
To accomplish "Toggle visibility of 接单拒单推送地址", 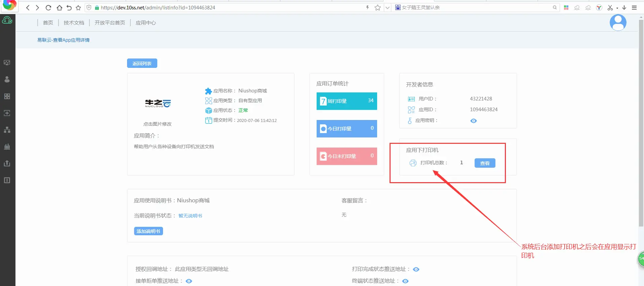I will point(189,281).
